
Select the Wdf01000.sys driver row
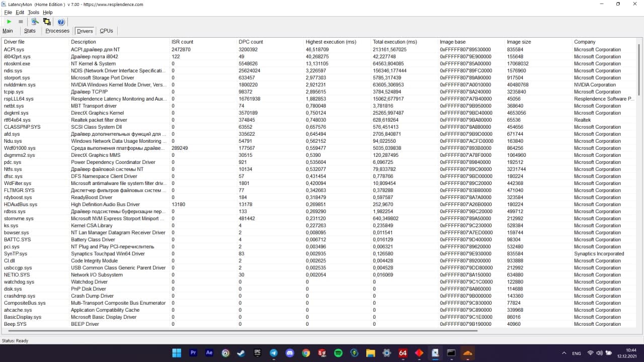(x=319, y=148)
